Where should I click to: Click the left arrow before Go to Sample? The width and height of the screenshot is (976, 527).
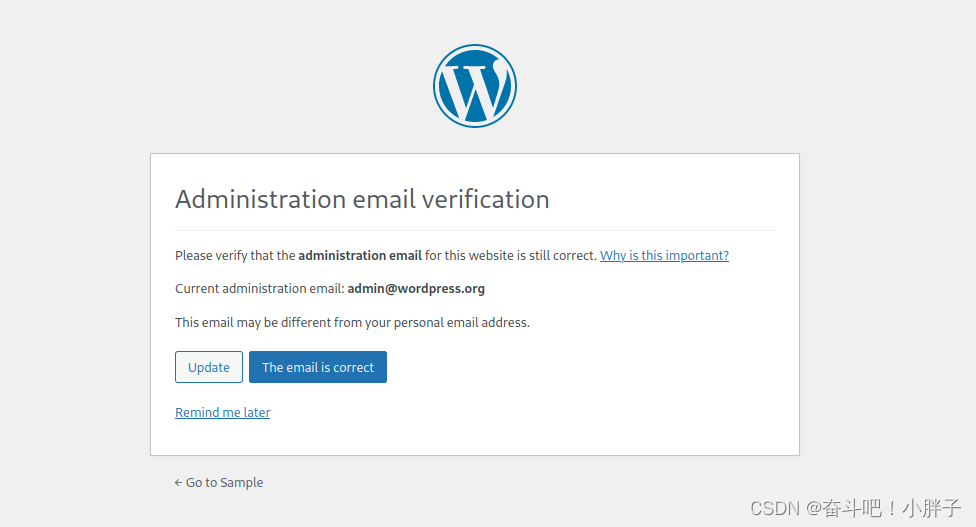point(178,482)
